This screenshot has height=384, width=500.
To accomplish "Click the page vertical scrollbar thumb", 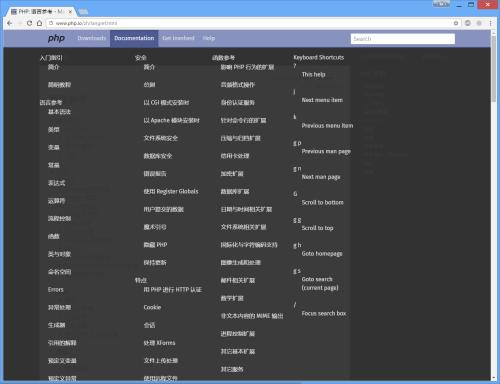I will click(494, 68).
